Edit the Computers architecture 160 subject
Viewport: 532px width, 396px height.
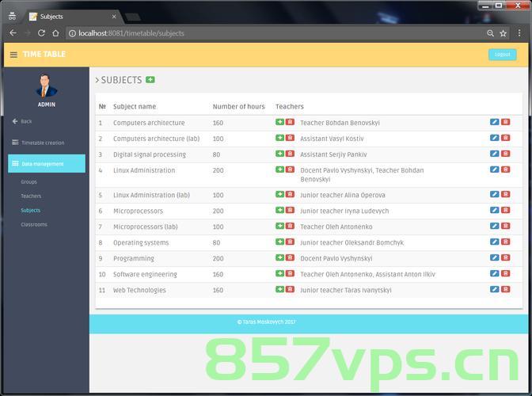click(x=494, y=122)
